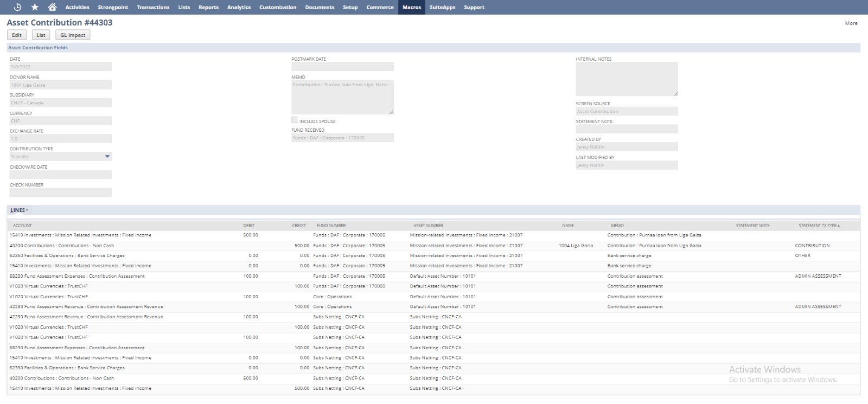Go to the Home icon
868x404 pixels.
point(52,7)
